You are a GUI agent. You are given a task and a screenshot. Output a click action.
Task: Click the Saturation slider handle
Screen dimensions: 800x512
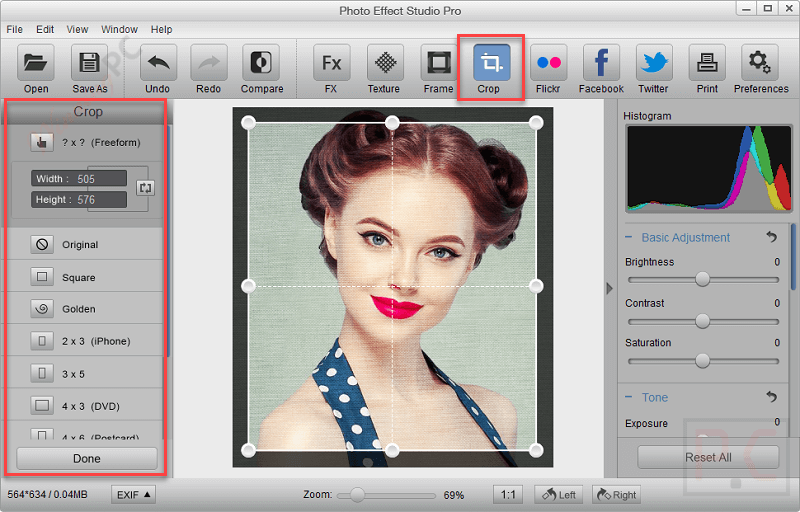pos(703,361)
